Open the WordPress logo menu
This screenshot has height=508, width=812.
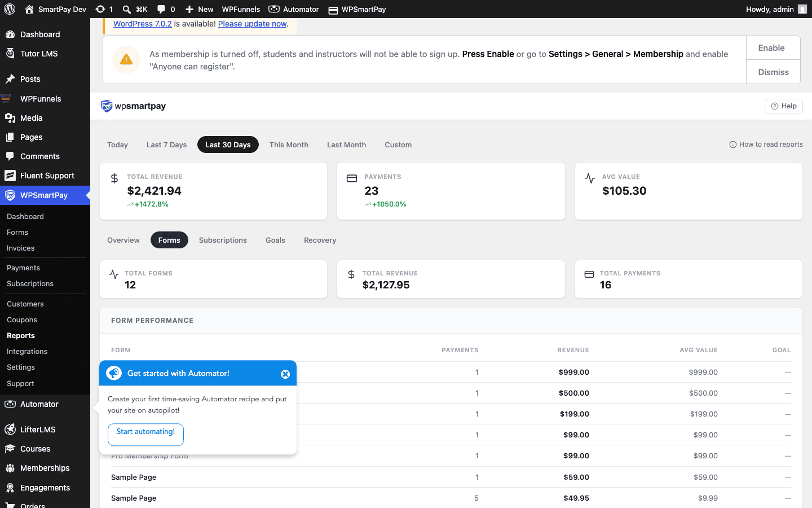click(10, 9)
